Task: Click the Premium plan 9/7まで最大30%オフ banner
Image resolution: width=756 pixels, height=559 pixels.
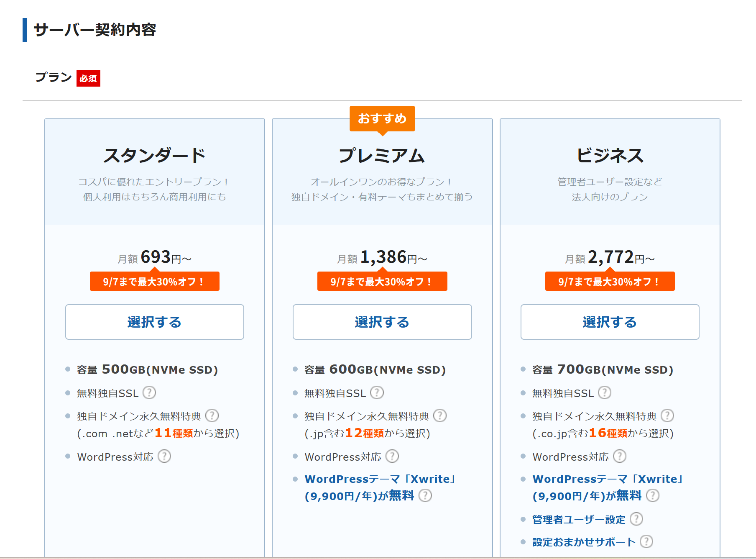Action: coord(382,281)
